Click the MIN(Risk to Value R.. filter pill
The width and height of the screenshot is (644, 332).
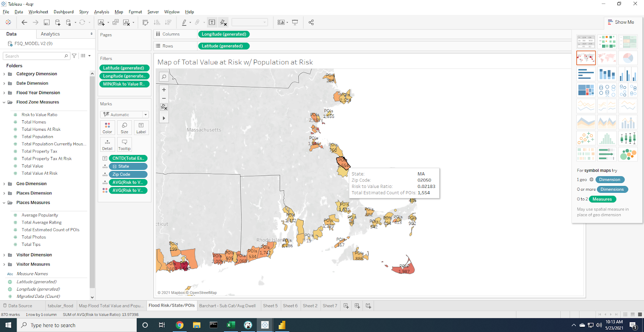(124, 84)
